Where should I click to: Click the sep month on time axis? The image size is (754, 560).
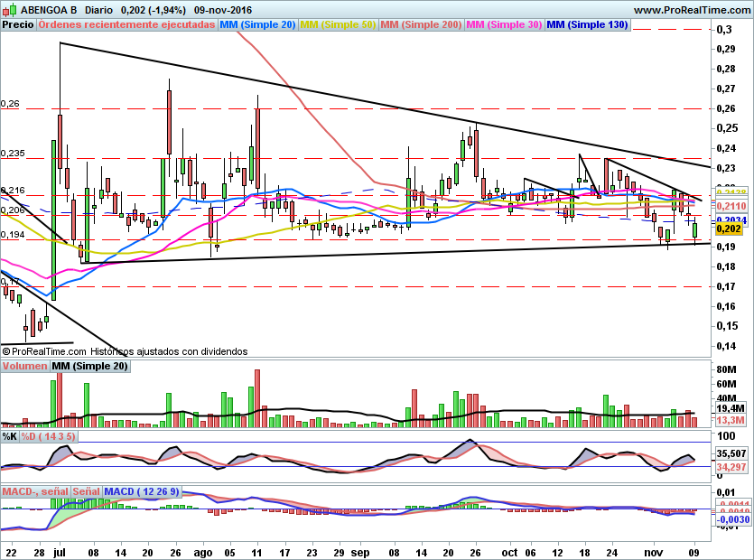tap(360, 552)
